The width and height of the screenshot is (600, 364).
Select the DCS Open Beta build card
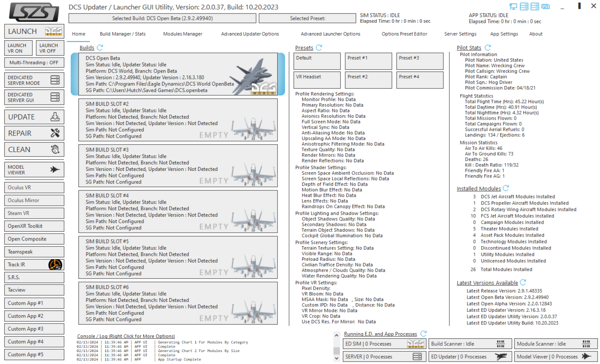click(x=178, y=74)
